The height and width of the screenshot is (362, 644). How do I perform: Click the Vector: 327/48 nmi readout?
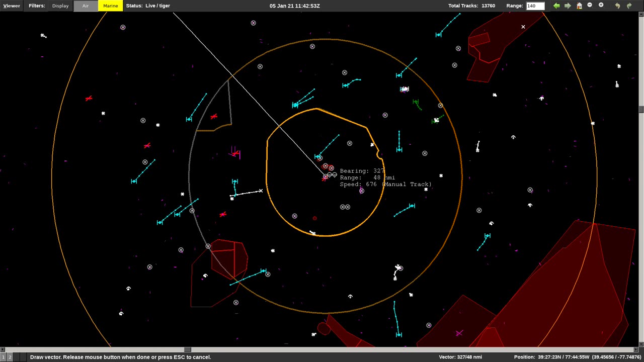tap(460, 357)
